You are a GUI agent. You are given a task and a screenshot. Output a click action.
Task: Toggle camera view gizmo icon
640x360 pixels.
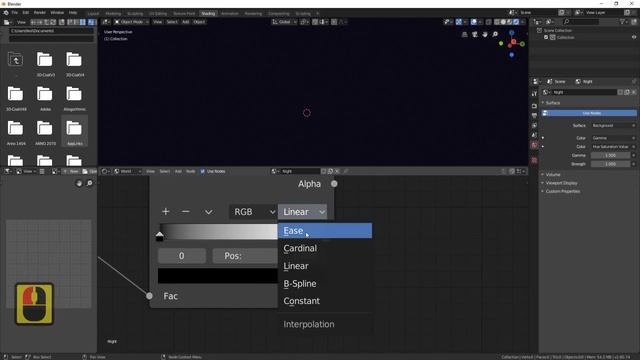pos(475,35)
